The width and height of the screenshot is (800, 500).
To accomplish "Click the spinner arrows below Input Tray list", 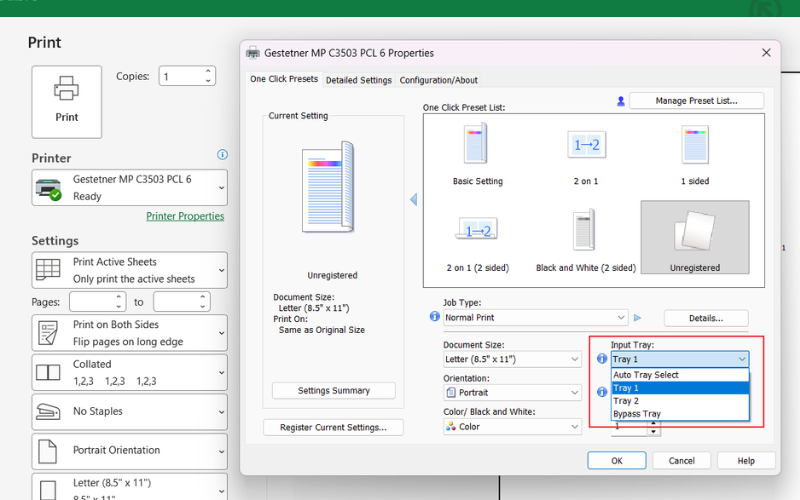I will pyautogui.click(x=654, y=429).
